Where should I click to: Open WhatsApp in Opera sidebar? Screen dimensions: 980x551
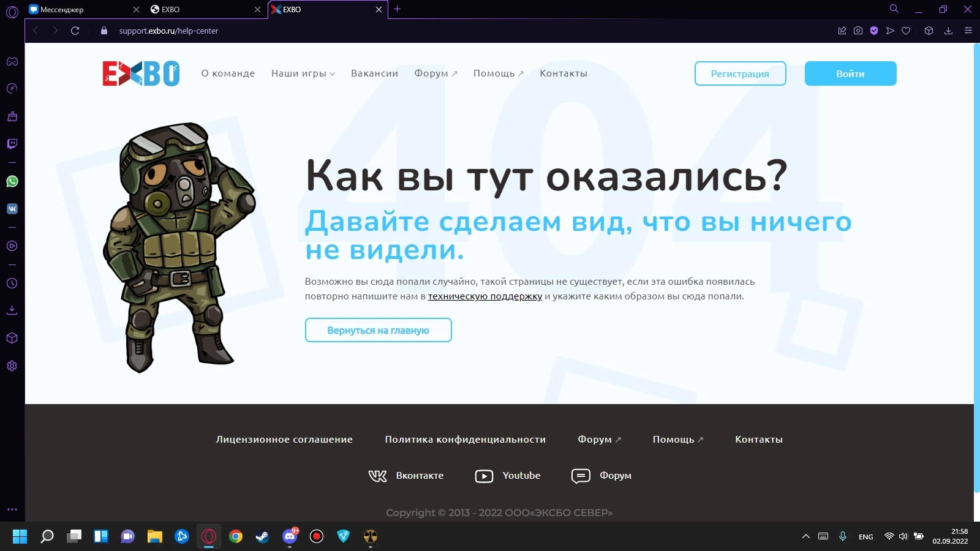click(12, 181)
